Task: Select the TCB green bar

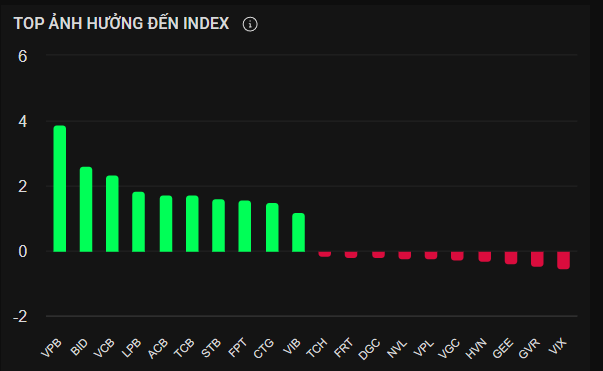Action: tap(192, 224)
